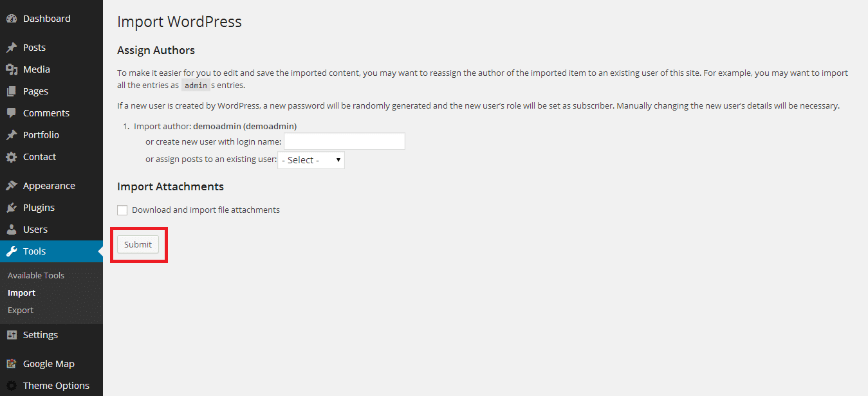Screen dimensions: 868x396
Task: Click the Plugins plug icon
Action: pos(12,208)
